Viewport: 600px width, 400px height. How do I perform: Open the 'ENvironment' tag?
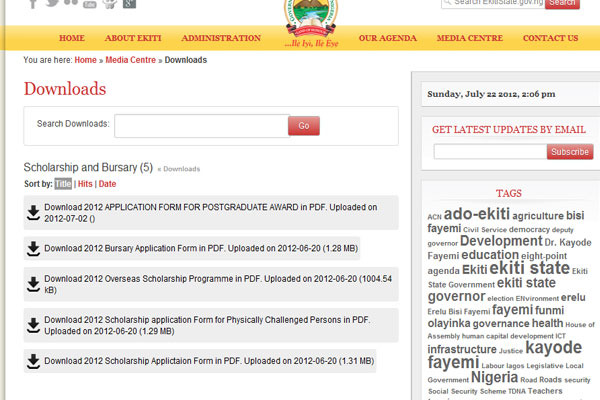537,299
